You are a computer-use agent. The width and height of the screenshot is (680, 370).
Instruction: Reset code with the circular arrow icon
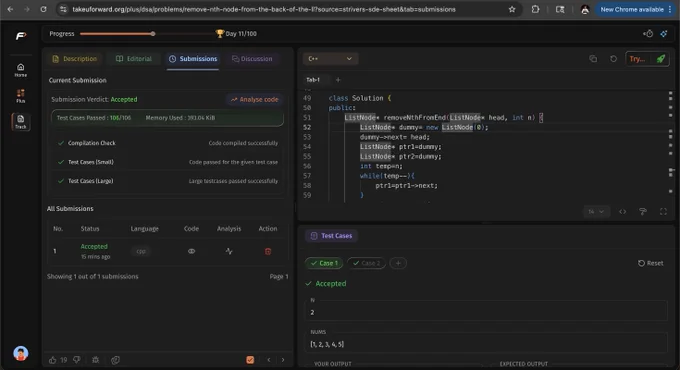click(613, 59)
